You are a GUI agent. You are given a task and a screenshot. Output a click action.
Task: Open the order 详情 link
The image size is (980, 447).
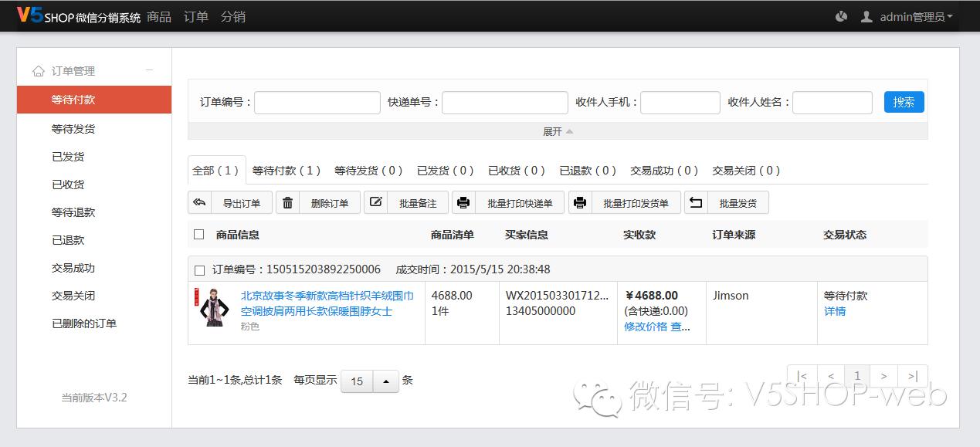click(833, 311)
